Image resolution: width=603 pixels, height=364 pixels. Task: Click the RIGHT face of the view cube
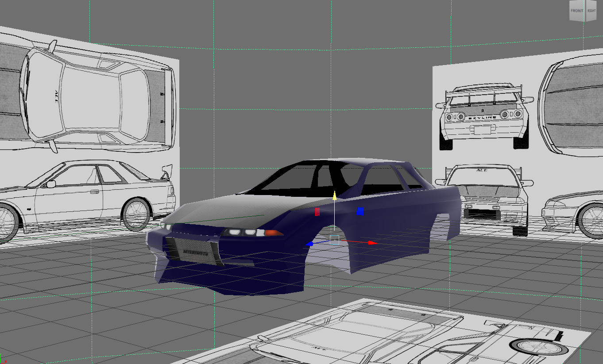tap(591, 11)
